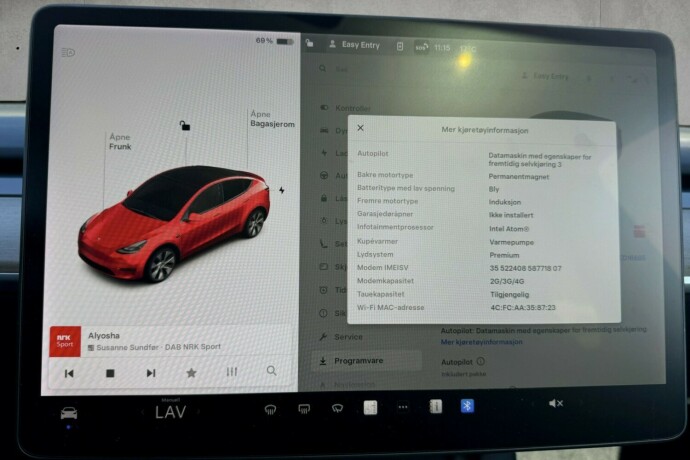The image size is (690, 460).
Task: Open the Easy Entry profile in the status bar
Action: tap(355, 44)
